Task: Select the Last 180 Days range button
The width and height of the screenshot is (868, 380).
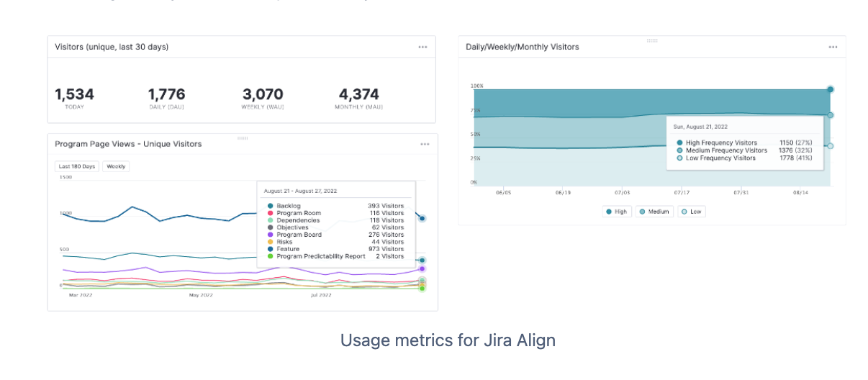Action: (77, 166)
